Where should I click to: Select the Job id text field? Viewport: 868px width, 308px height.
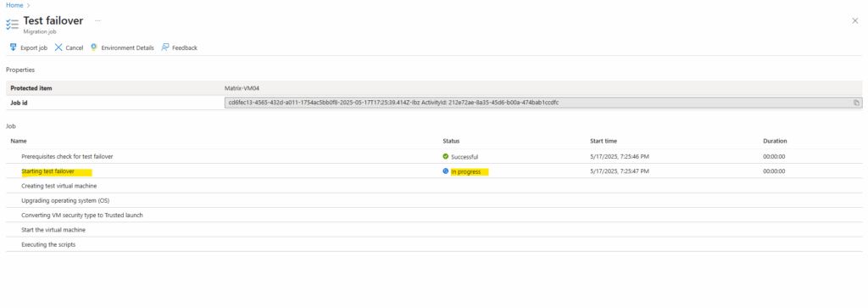[x=543, y=103]
